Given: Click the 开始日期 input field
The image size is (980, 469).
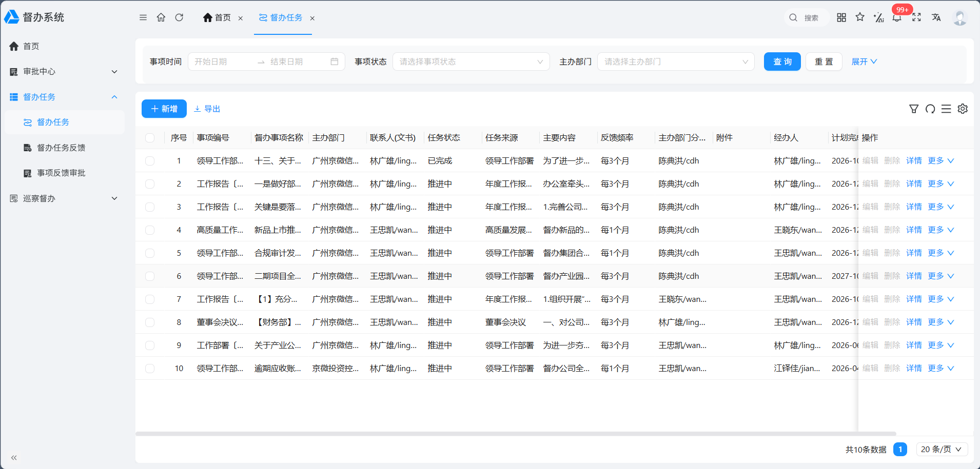Looking at the screenshot, I should click(x=222, y=62).
